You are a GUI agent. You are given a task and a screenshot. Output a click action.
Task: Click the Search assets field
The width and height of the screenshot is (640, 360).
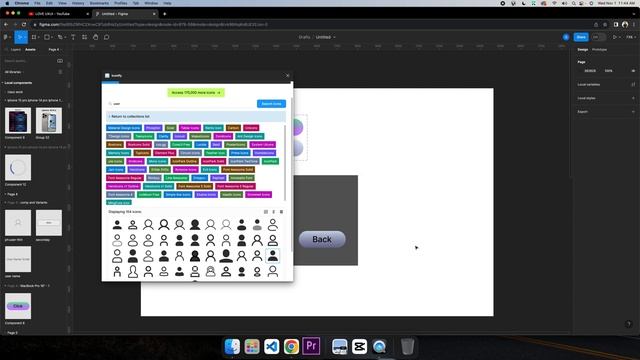pyautogui.click(x=29, y=61)
